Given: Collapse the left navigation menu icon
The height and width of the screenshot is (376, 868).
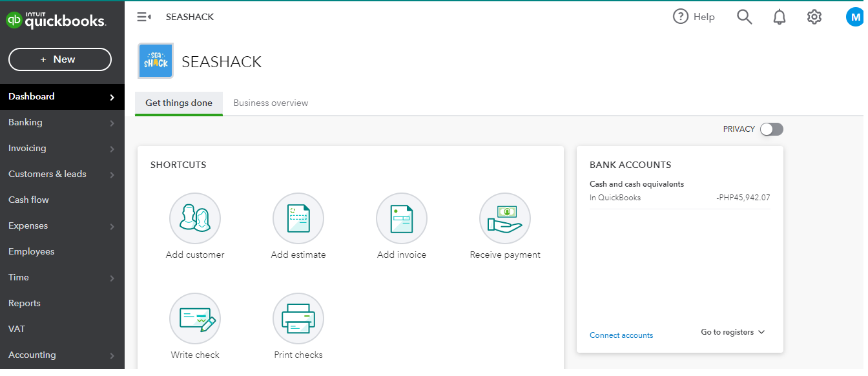Looking at the screenshot, I should pos(144,17).
